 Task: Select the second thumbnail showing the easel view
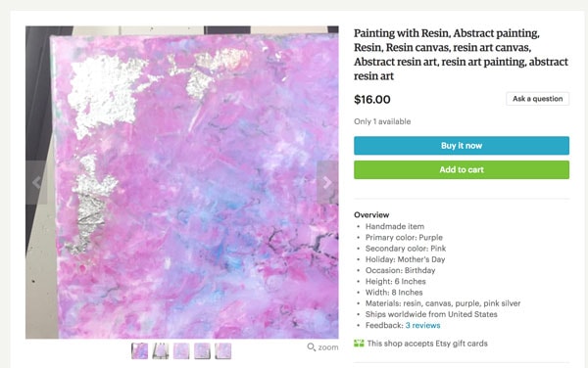(x=161, y=351)
